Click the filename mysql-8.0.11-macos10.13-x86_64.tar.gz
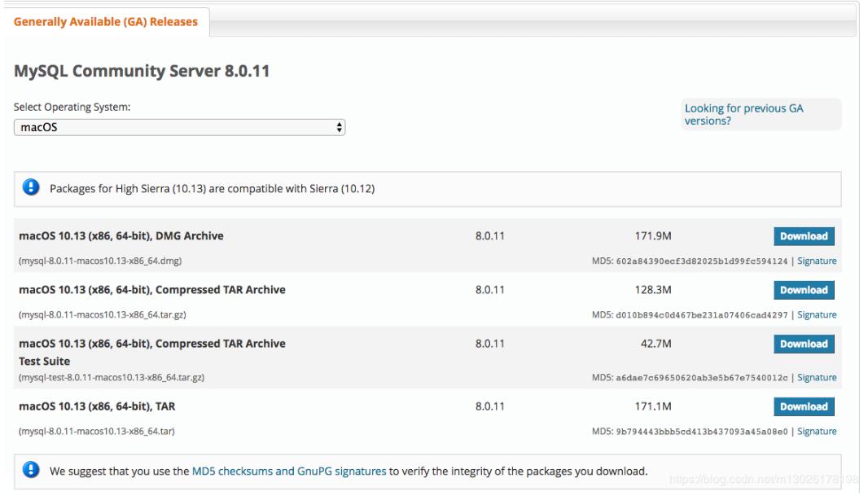 click(x=103, y=314)
